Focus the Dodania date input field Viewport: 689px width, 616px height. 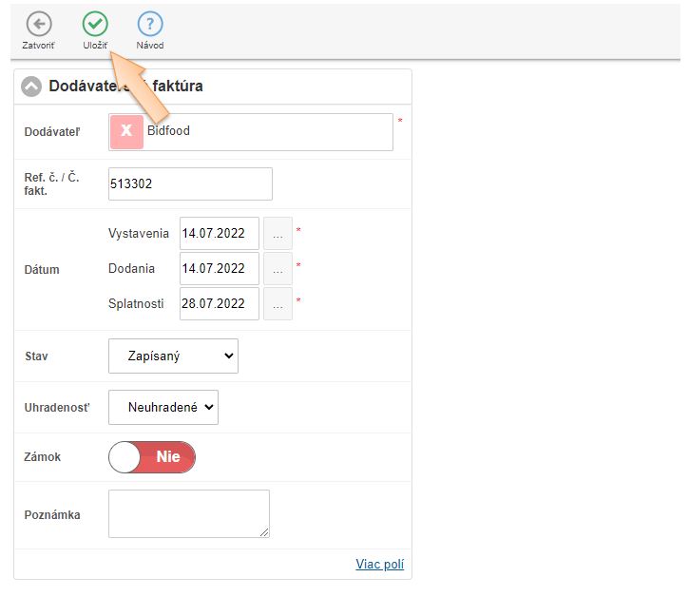pos(219,269)
